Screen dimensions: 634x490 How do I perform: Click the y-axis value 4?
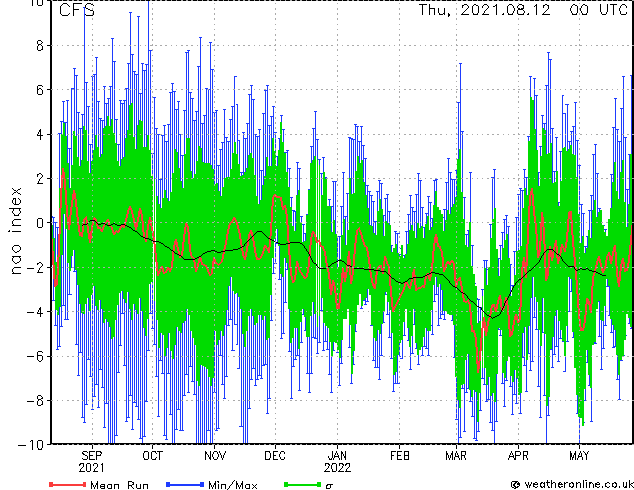pyautogui.click(x=40, y=134)
